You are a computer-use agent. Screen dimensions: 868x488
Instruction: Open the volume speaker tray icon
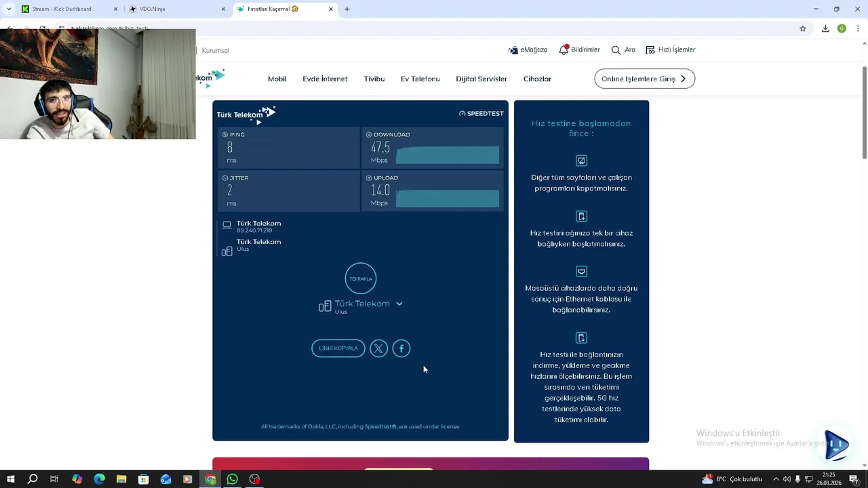coord(787,479)
